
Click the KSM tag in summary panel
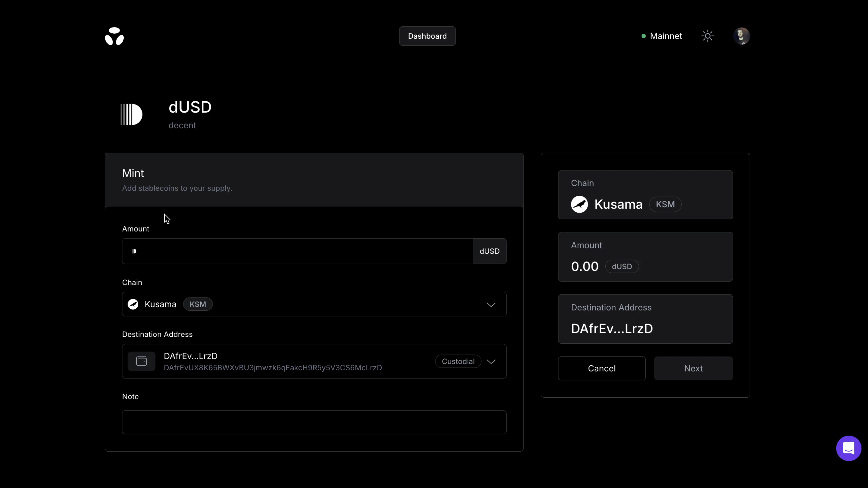(x=665, y=204)
